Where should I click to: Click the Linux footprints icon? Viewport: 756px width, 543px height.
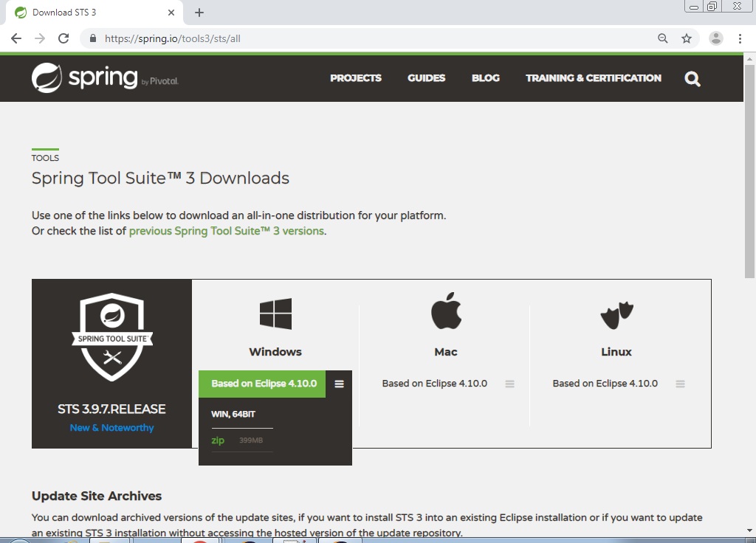616,315
